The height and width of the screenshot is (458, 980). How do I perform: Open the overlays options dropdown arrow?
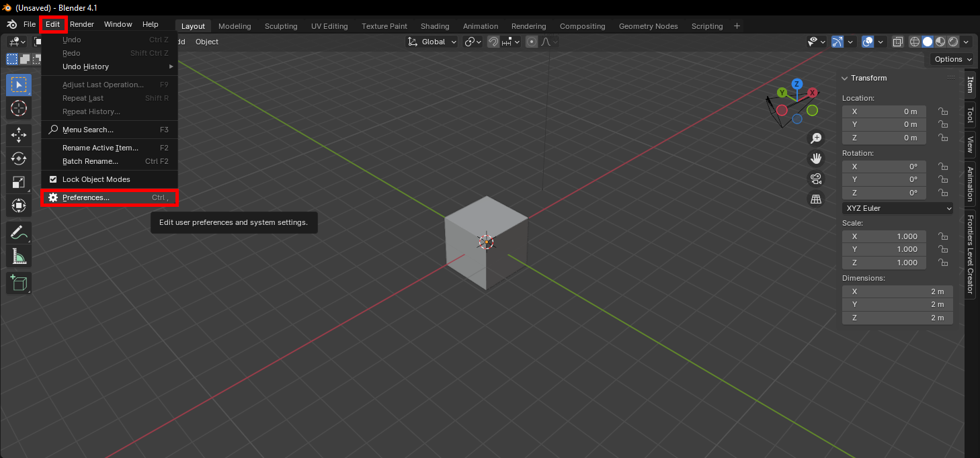pyautogui.click(x=881, y=42)
